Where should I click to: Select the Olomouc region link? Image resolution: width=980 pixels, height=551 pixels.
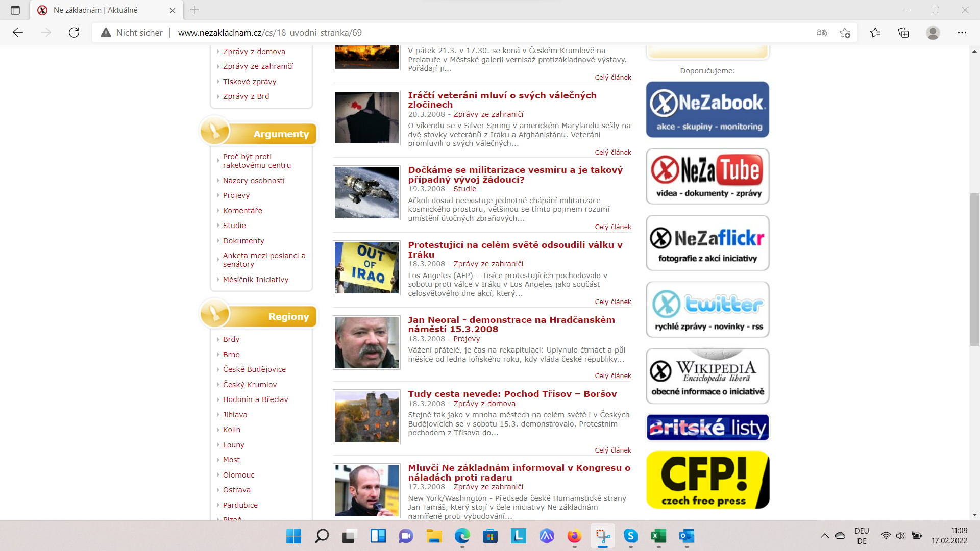tap(238, 475)
